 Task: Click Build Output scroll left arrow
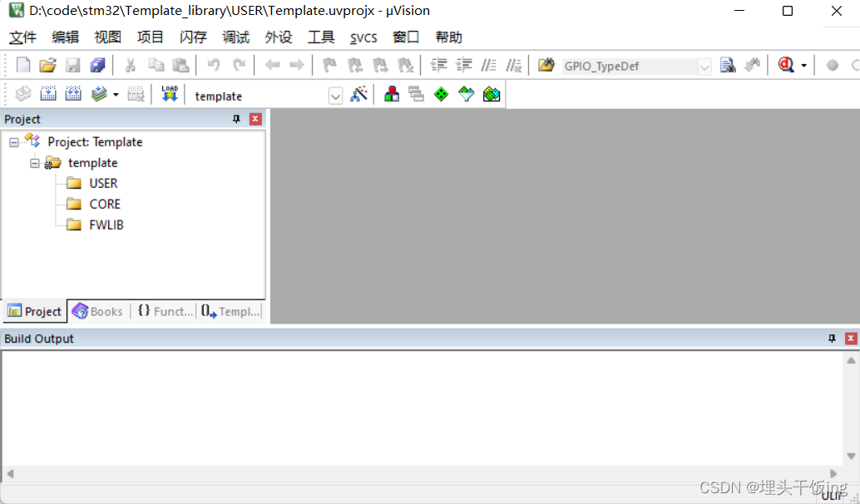coord(10,474)
